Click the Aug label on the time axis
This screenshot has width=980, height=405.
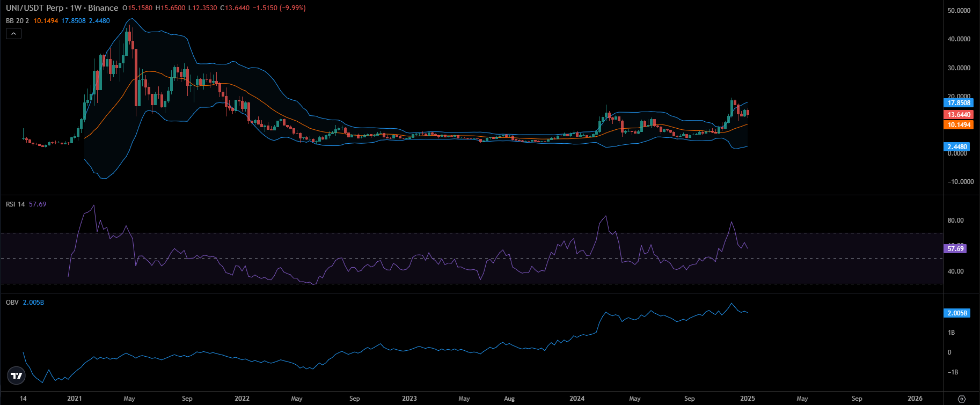click(x=509, y=399)
